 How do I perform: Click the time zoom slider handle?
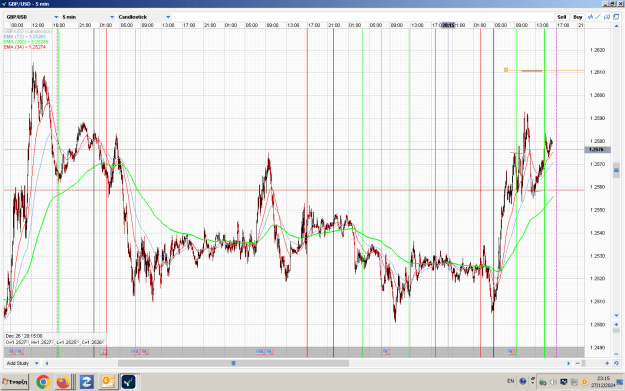(x=584, y=363)
